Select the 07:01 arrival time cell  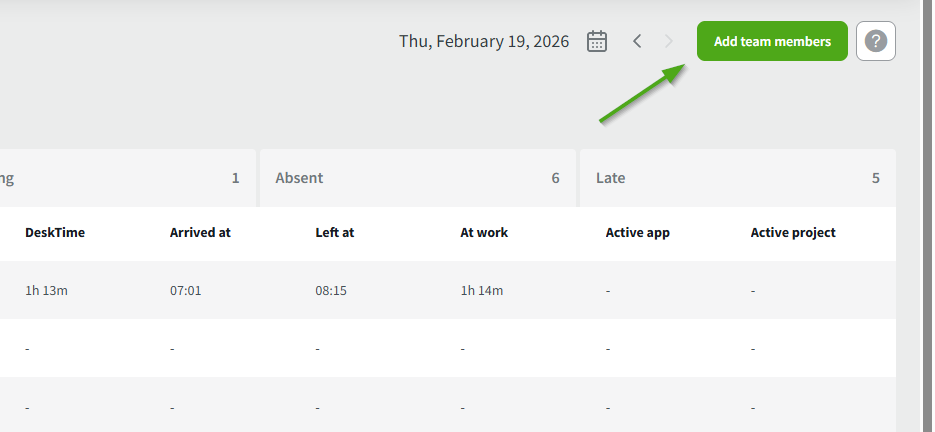click(x=185, y=291)
